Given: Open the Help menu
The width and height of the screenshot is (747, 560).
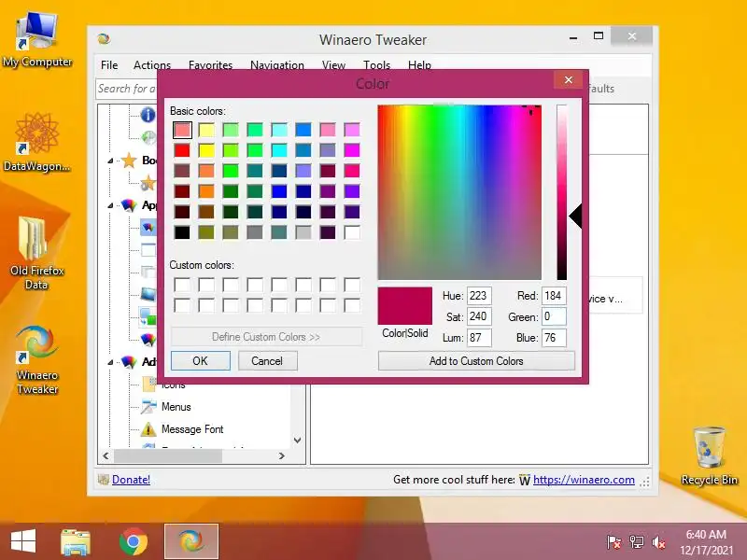Looking at the screenshot, I should (x=419, y=64).
